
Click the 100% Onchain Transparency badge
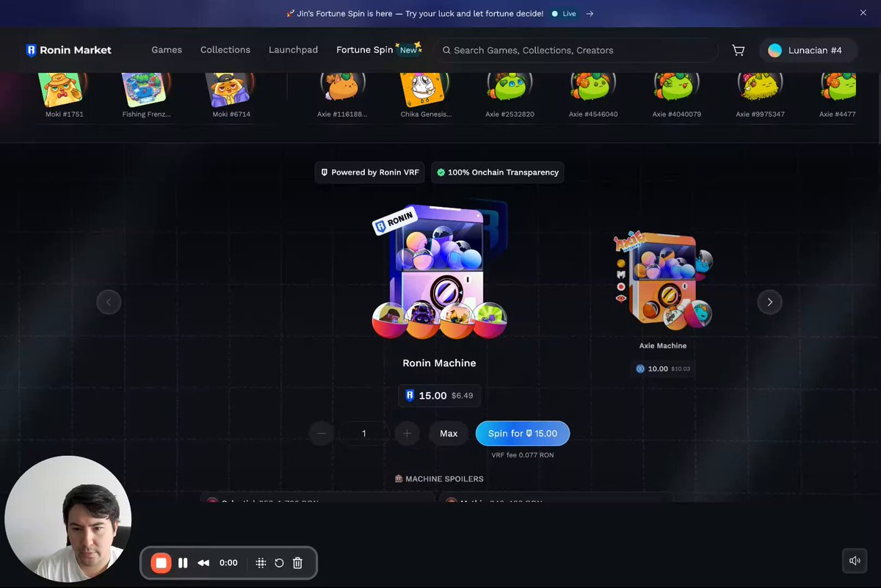tap(498, 173)
